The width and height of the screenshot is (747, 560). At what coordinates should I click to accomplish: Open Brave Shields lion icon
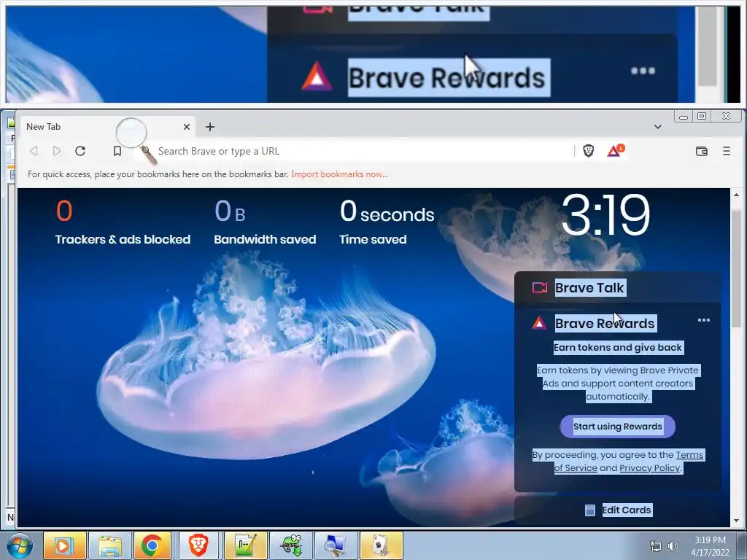coord(589,151)
